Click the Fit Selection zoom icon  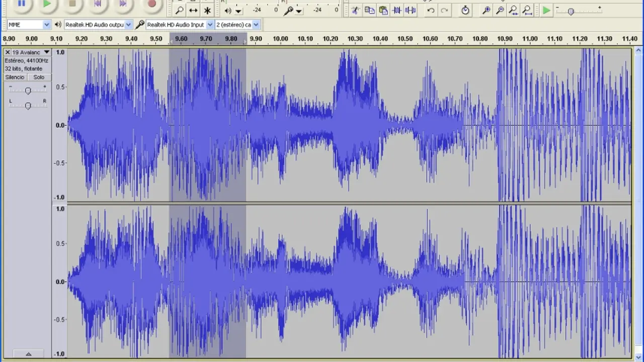513,10
